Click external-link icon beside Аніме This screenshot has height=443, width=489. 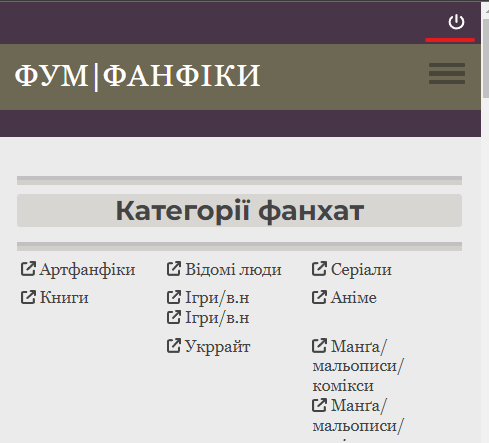pyautogui.click(x=319, y=297)
